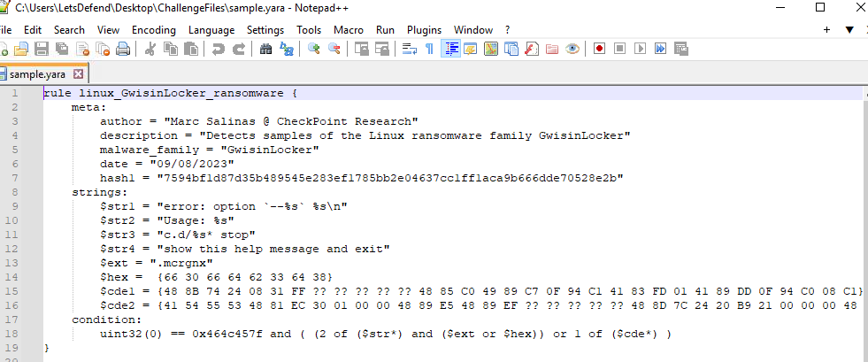The height and width of the screenshot is (362, 868).
Task: Toggle the word wrap toolbar button
Action: point(409,50)
